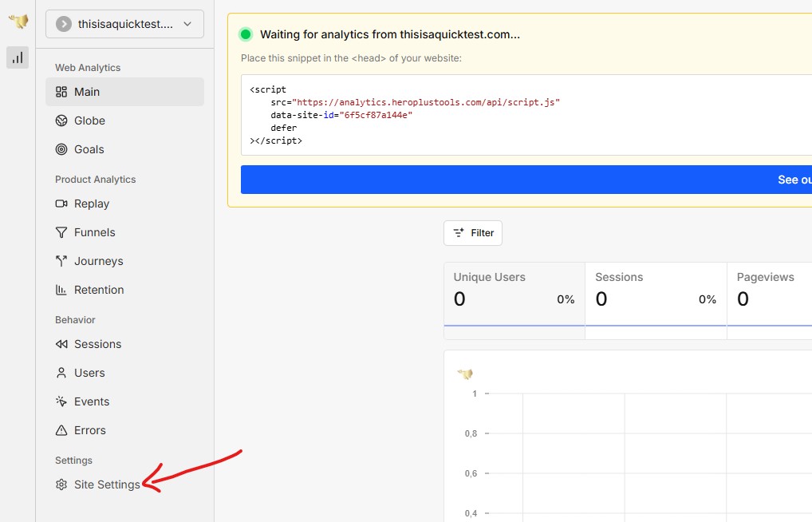
Task: Open Site Settings in the sidebar
Action: pos(106,484)
